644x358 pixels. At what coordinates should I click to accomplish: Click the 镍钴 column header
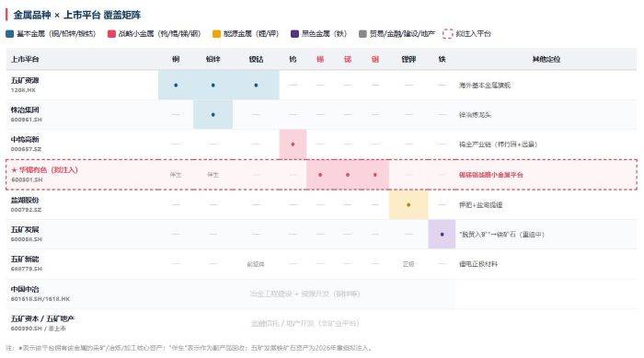point(256,59)
